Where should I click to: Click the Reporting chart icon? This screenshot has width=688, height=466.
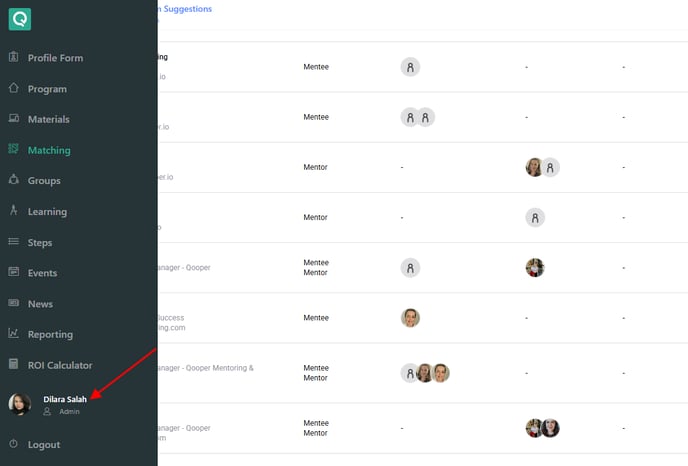[x=14, y=334]
